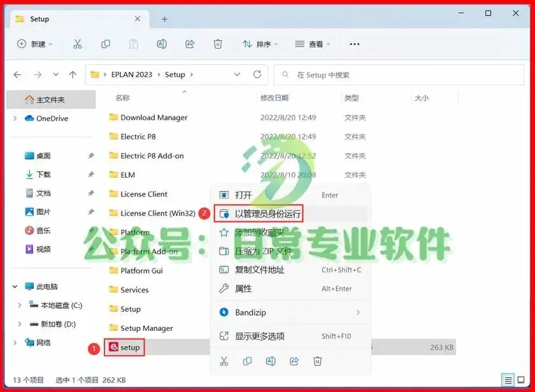
Task: Click the Cut icon at the context menu bottom
Action: [224, 361]
